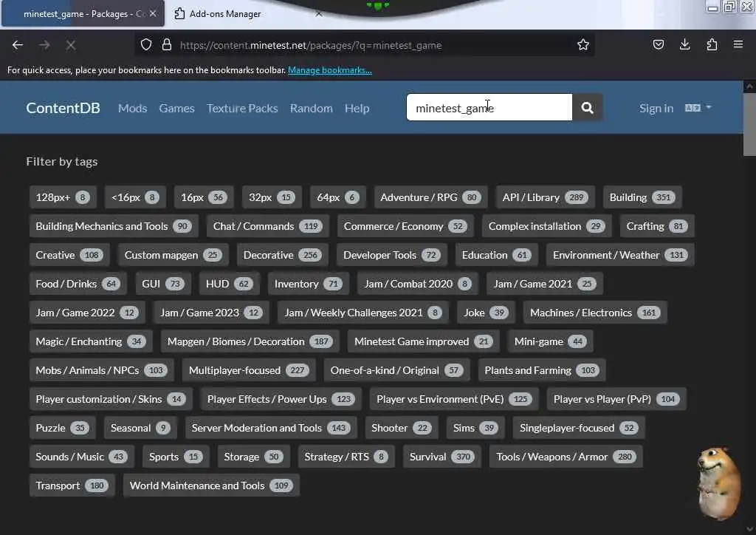Choose the Custom mapgen tag

point(173,255)
